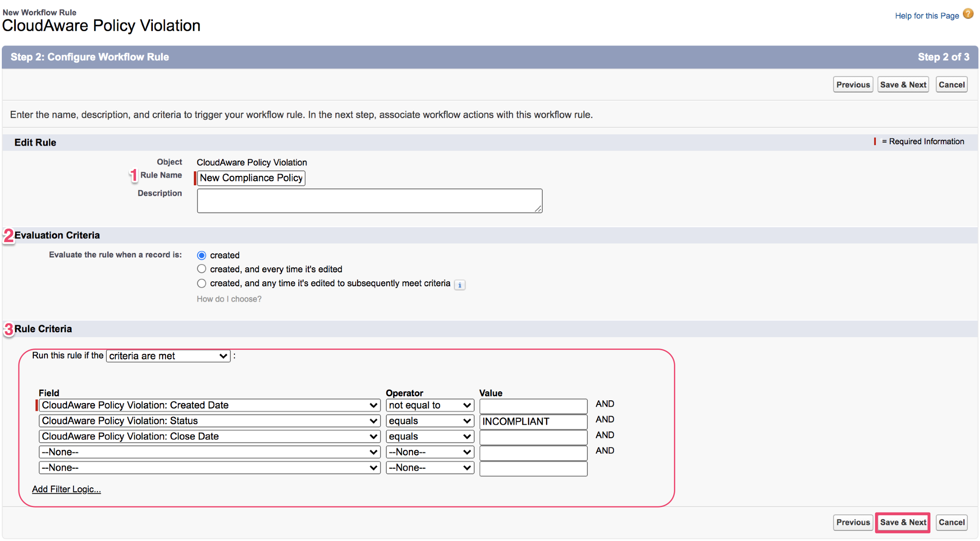Click into the Description text area

[369, 201]
